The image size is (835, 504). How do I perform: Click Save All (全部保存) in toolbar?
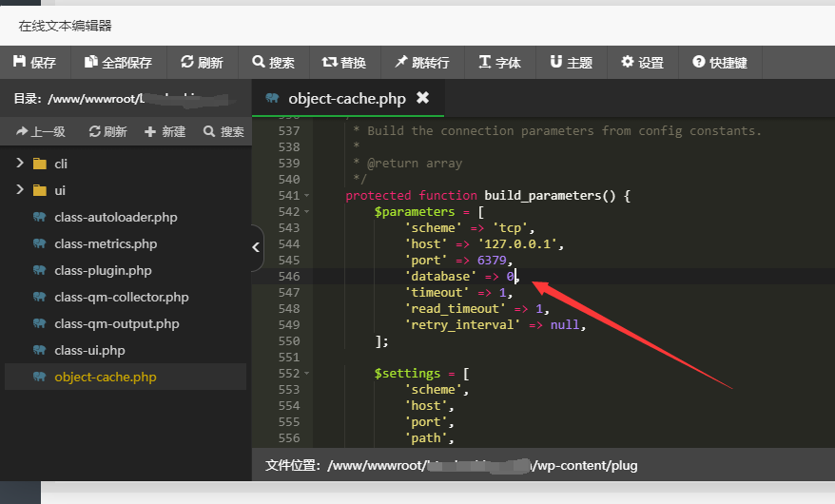click(118, 63)
